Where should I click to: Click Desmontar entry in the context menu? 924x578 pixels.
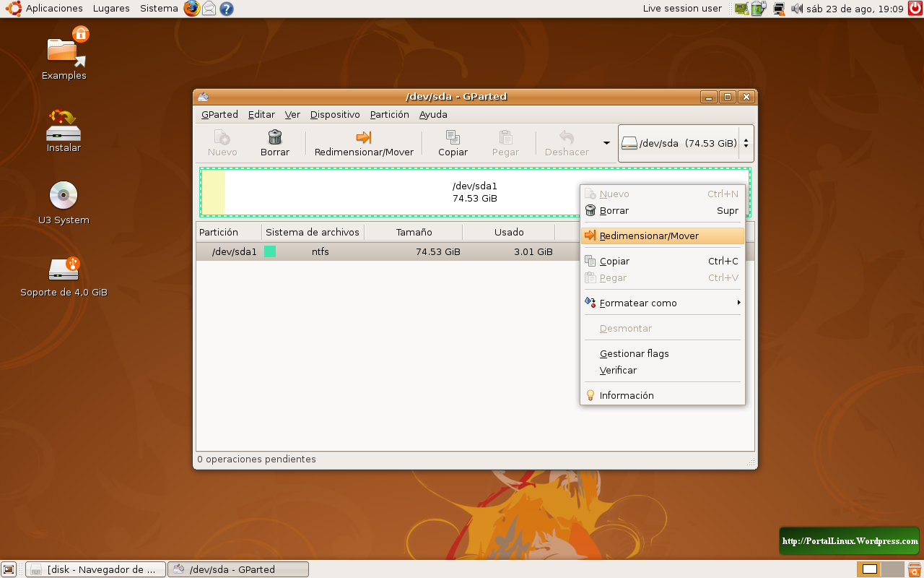coord(662,328)
